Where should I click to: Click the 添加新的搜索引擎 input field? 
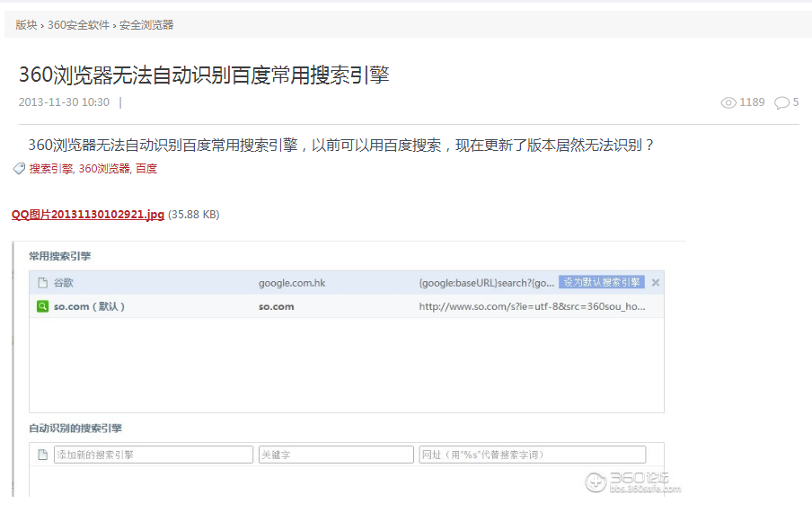tap(153, 454)
